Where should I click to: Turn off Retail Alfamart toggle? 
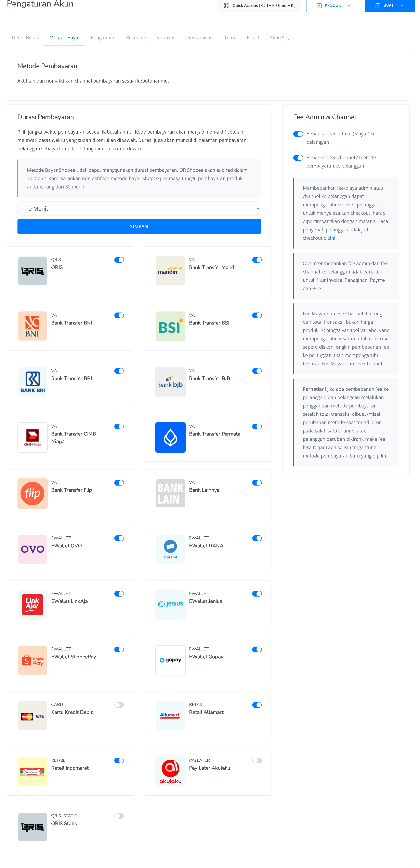pos(257,705)
